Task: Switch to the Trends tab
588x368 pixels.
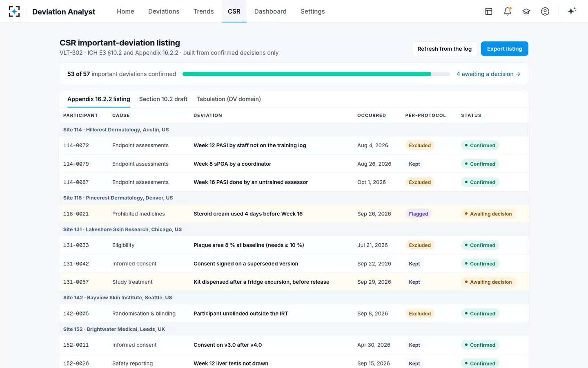Action: 203,11
